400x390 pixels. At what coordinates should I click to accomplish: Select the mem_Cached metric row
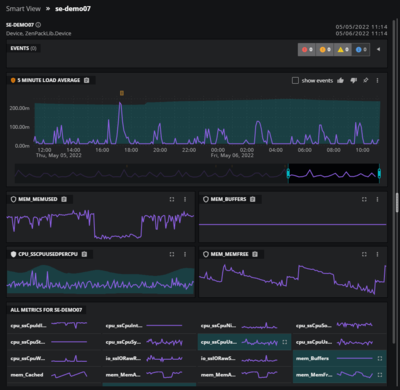click(x=54, y=375)
